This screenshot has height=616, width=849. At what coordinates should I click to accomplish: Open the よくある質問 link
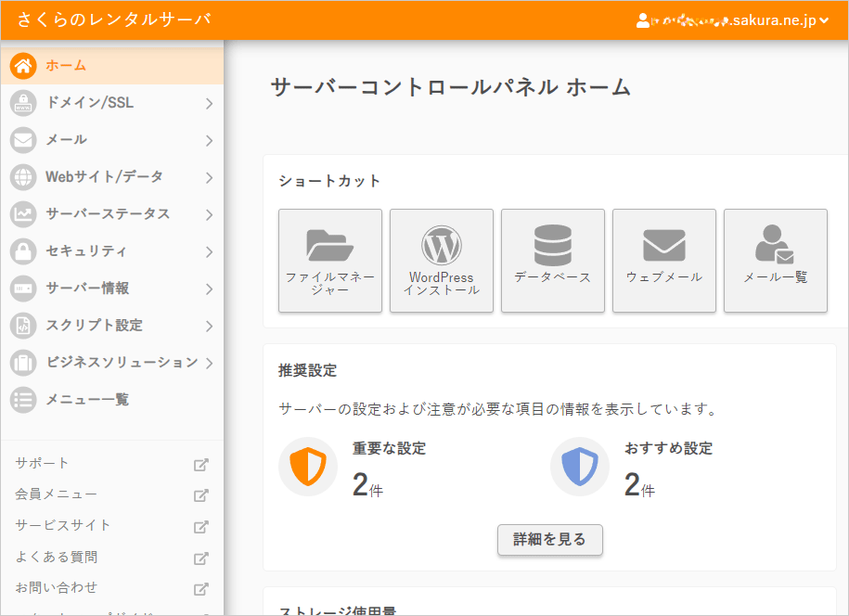coord(57,557)
